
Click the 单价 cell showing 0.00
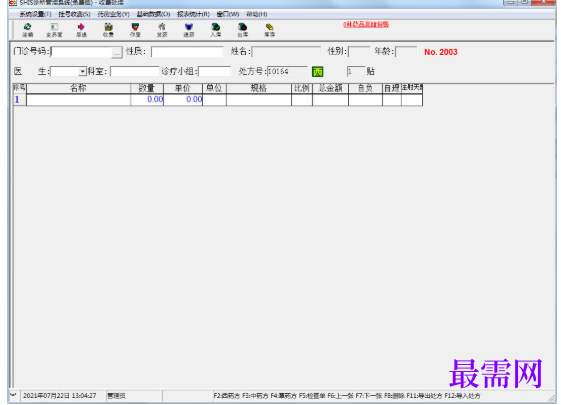coord(183,99)
